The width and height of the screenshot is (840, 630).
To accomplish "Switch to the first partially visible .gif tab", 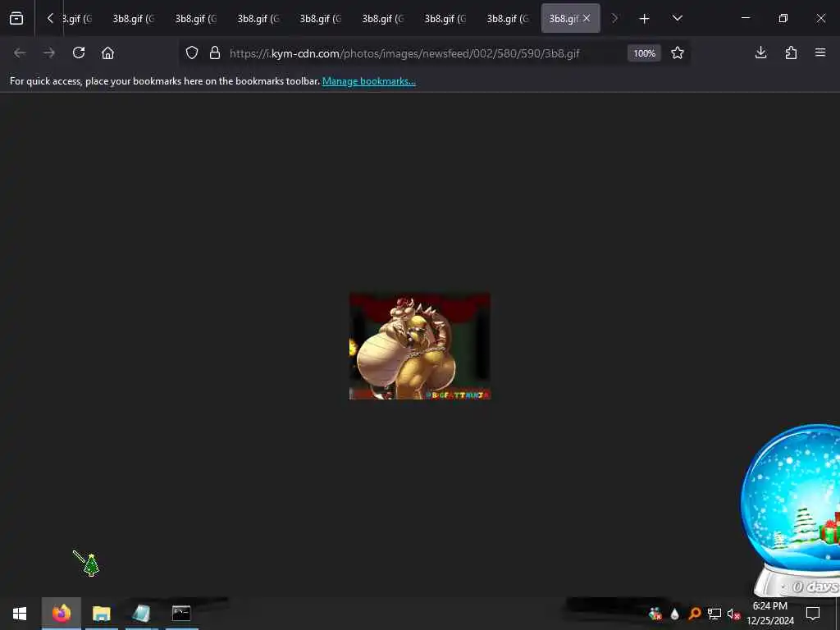I will coord(78,19).
